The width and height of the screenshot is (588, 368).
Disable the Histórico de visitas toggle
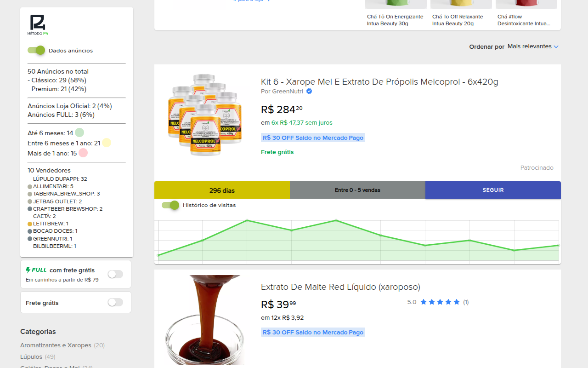170,205
